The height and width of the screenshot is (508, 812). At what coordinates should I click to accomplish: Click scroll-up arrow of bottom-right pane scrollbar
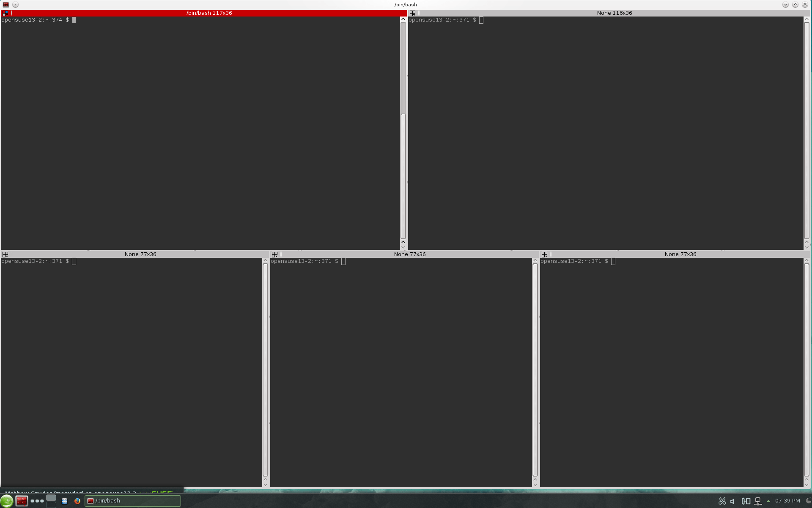coord(807,260)
